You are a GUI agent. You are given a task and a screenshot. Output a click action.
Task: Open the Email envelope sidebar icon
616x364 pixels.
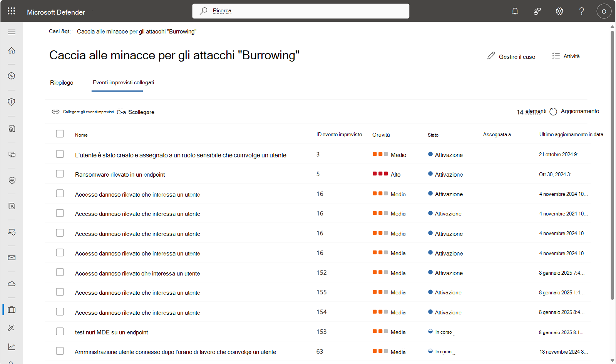click(x=12, y=258)
